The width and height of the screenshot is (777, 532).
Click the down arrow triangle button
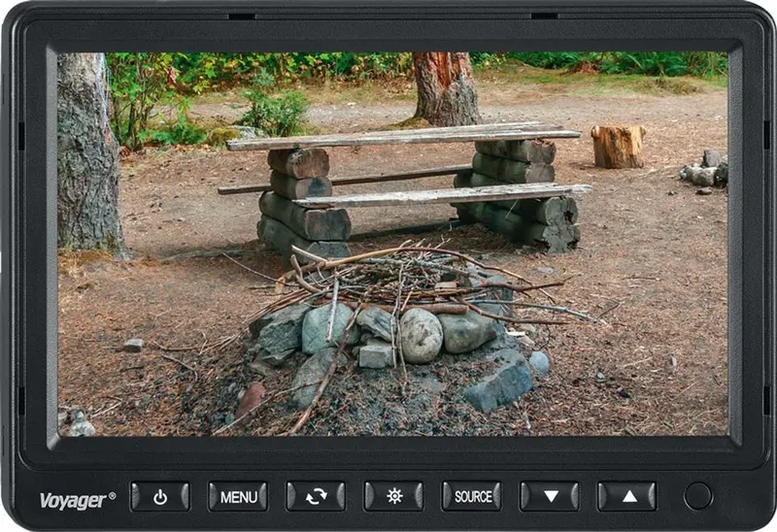pyautogui.click(x=550, y=496)
